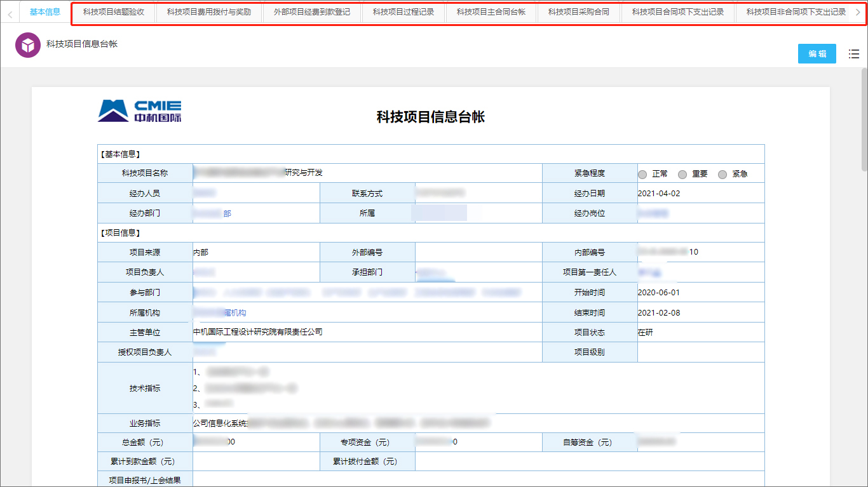Click the 自筹资金（元） label
Image resolution: width=868 pixels, height=487 pixels.
(x=590, y=442)
